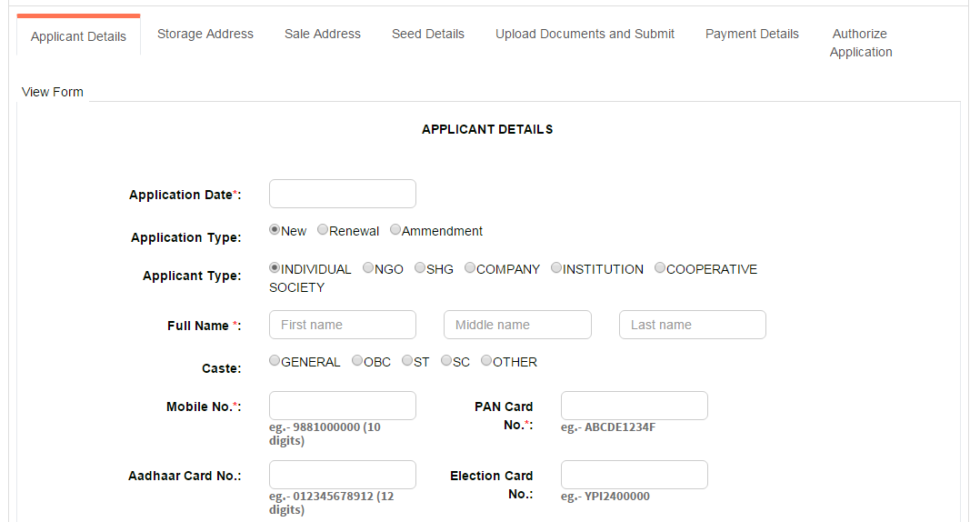This screenshot has width=980, height=522.
Task: Click the View Form legend text
Action: point(53,92)
